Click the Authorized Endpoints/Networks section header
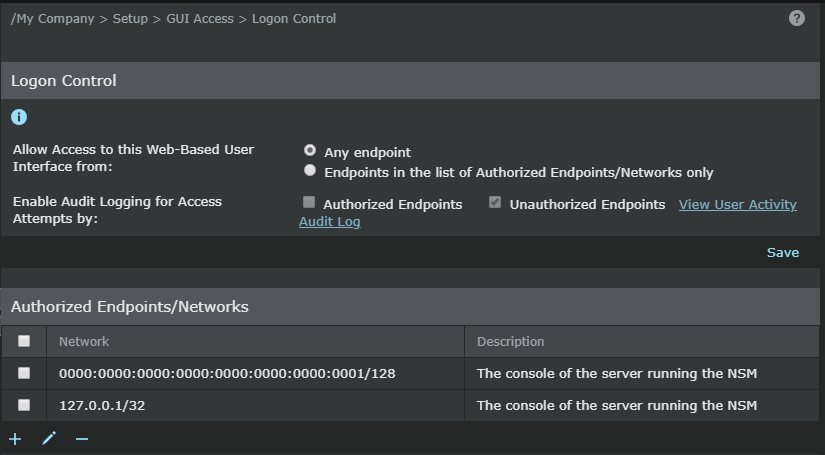The image size is (825, 455). point(410,307)
